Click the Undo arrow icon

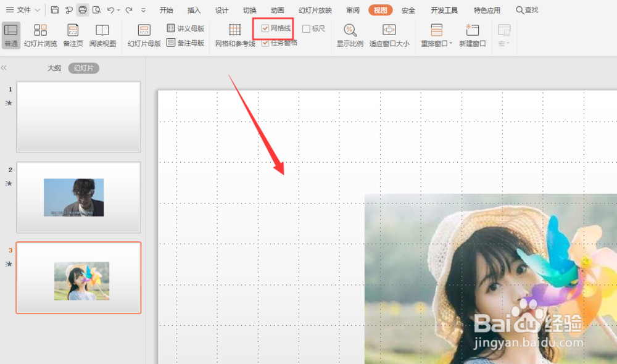[110, 10]
